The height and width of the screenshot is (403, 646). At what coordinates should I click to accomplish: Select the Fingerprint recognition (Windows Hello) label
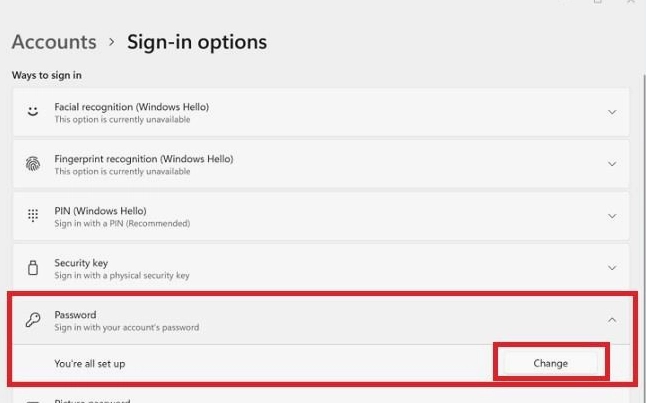tap(143, 159)
